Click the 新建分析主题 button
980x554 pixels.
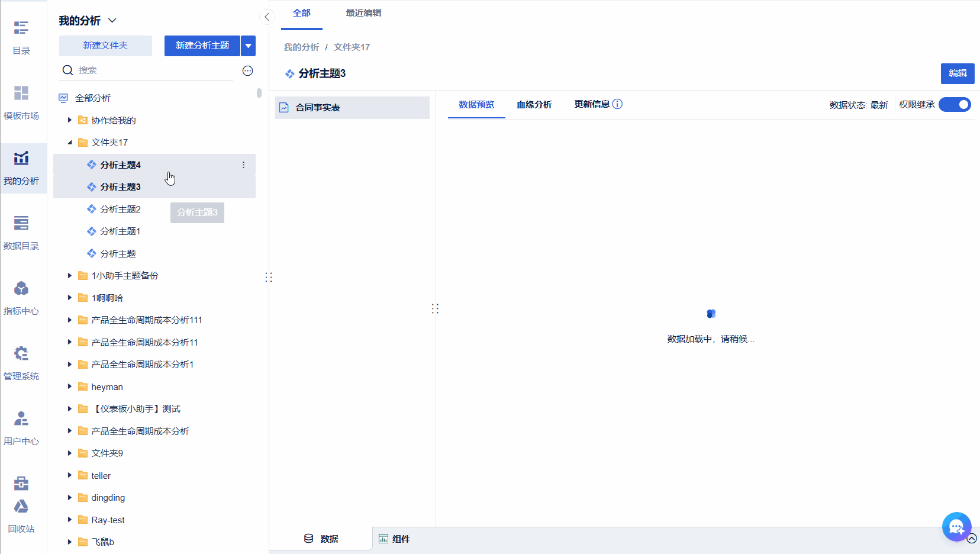pyautogui.click(x=202, y=46)
